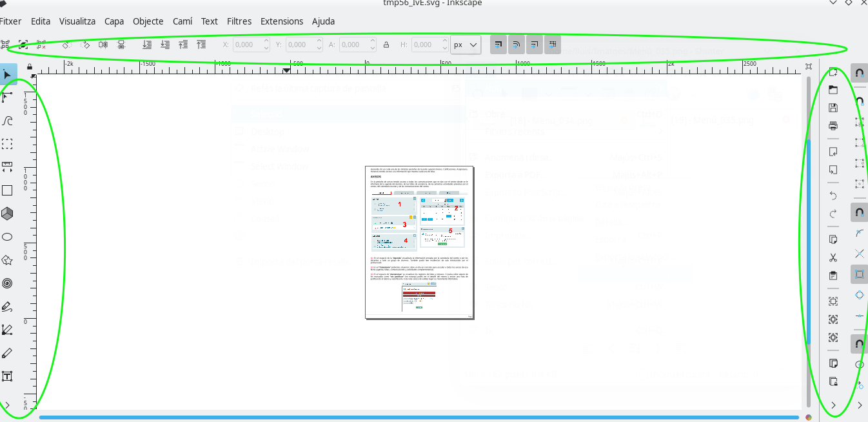Toggle the width/height lock
This screenshot has width=868, height=422.
point(386,45)
